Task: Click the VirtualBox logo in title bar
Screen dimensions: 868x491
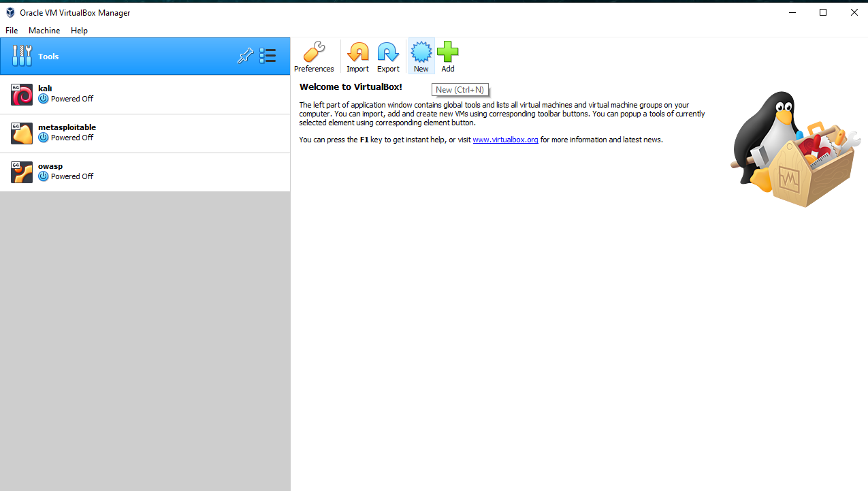Action: pos(10,12)
